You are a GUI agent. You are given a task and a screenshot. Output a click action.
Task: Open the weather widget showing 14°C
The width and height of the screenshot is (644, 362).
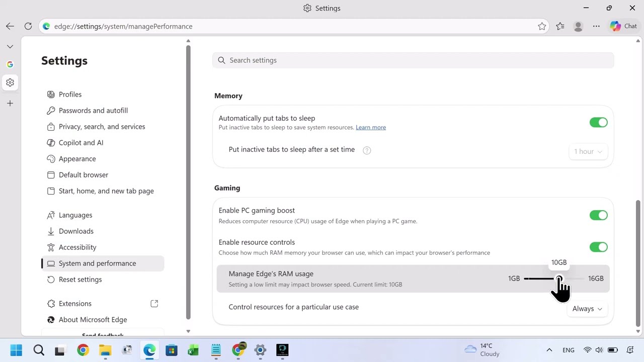(482, 350)
